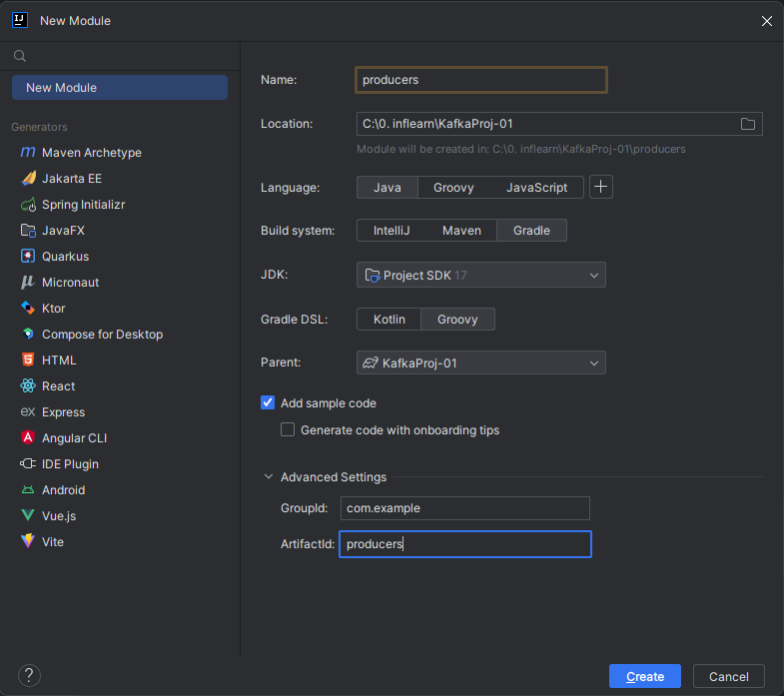784x696 pixels.
Task: Select the Android generator icon
Action: [x=28, y=490]
